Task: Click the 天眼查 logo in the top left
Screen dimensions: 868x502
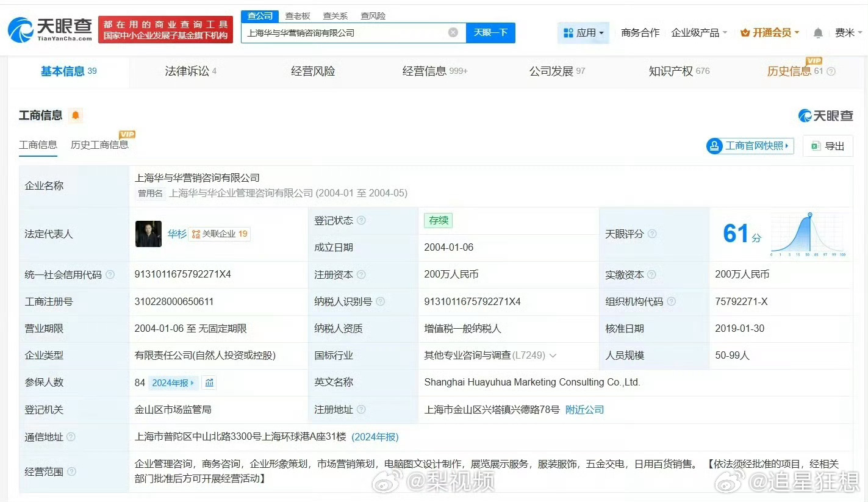Action: click(x=49, y=28)
